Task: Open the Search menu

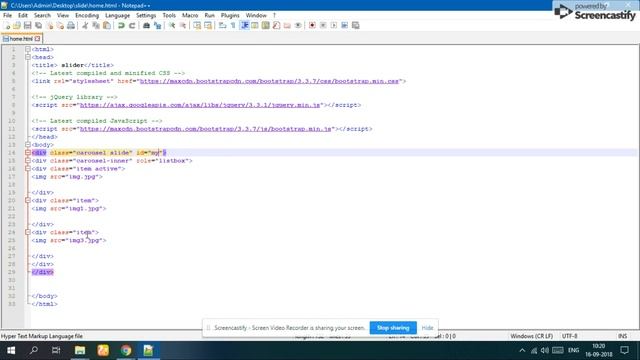Action: [x=42, y=16]
